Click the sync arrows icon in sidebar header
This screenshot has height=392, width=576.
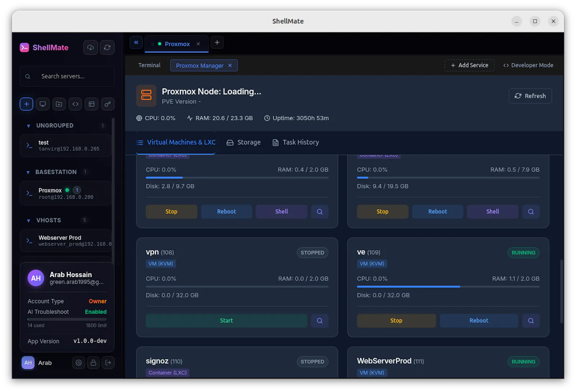click(107, 48)
